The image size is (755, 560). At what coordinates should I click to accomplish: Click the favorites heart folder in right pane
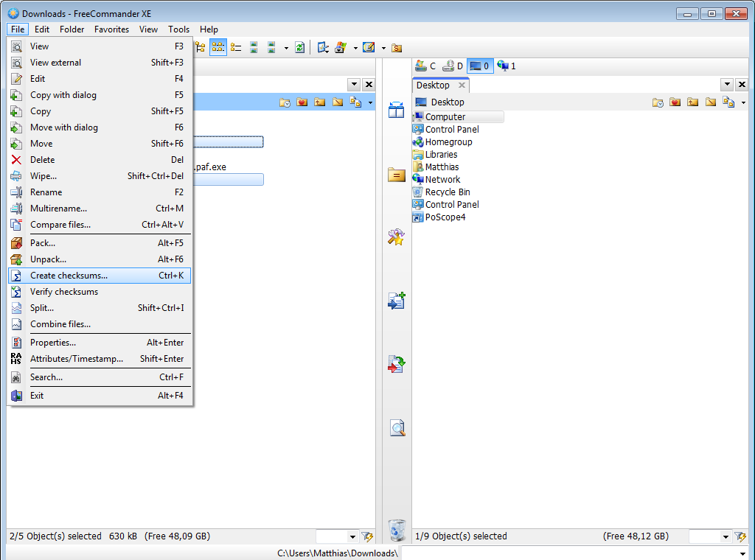675,102
